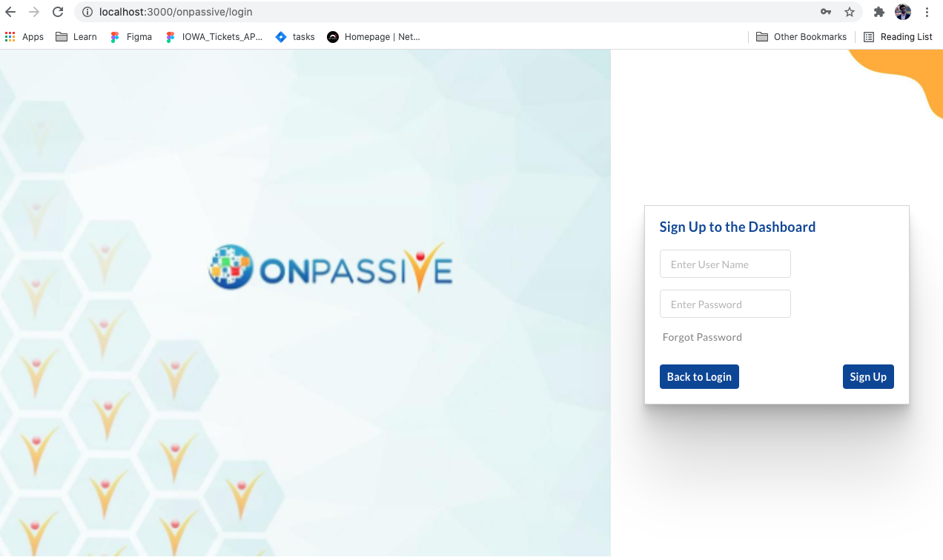This screenshot has height=560, width=943.
Task: Open the extensions puzzle icon
Action: coord(879,12)
